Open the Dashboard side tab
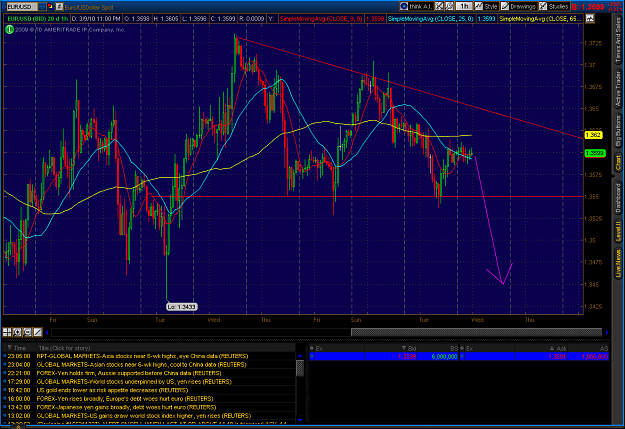625x429 pixels. pos(618,196)
